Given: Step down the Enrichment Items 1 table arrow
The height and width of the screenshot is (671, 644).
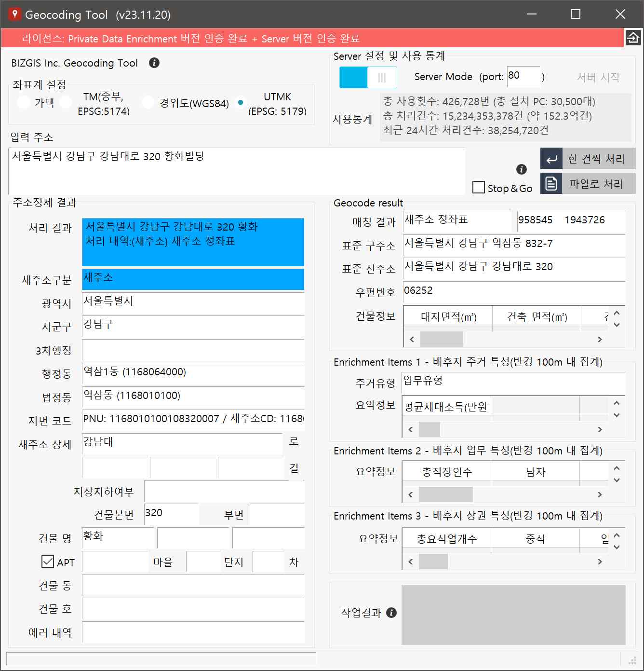Looking at the screenshot, I should coord(617,415).
